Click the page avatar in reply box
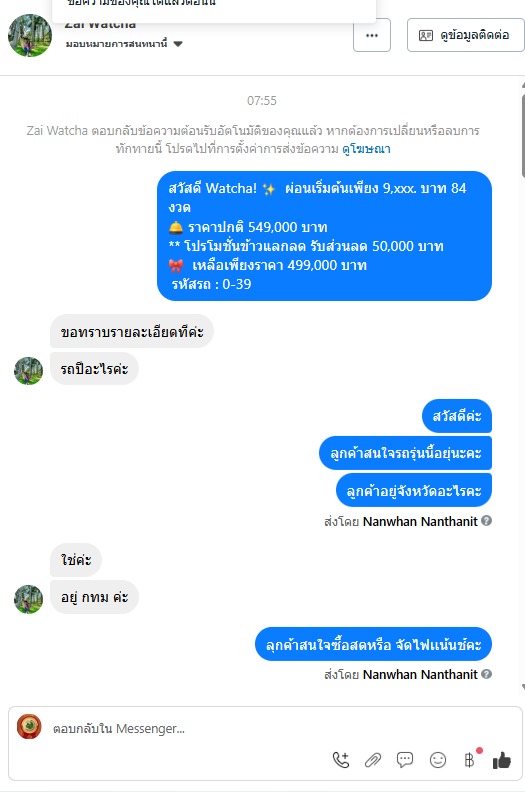This screenshot has width=525, height=792. [29, 726]
